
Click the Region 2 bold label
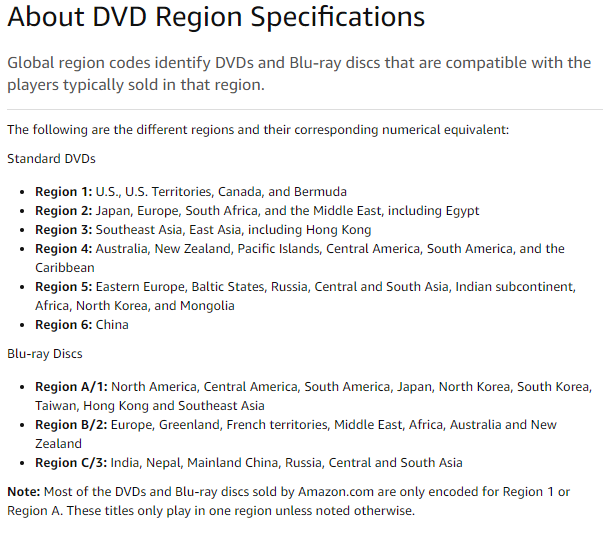point(63,210)
